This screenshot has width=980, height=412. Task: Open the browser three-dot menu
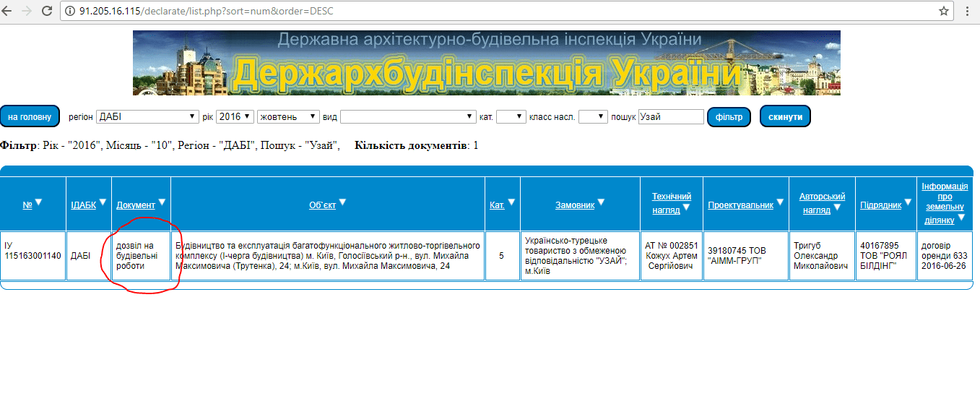pos(968,11)
